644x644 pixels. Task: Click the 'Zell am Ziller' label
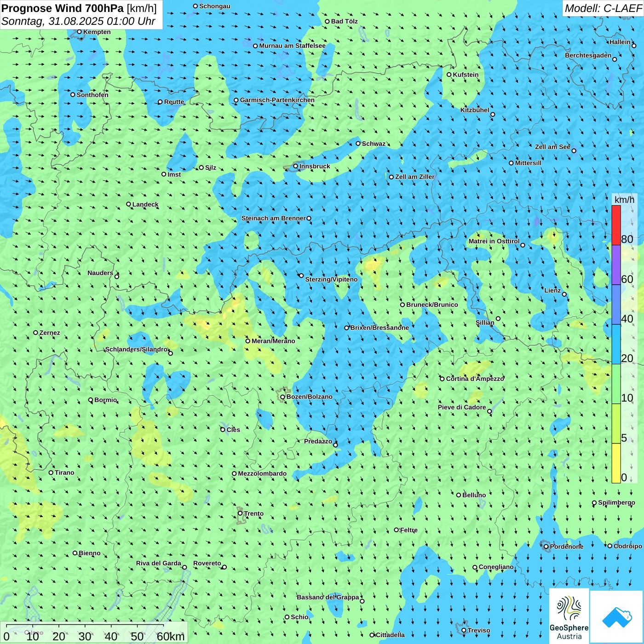[415, 177]
